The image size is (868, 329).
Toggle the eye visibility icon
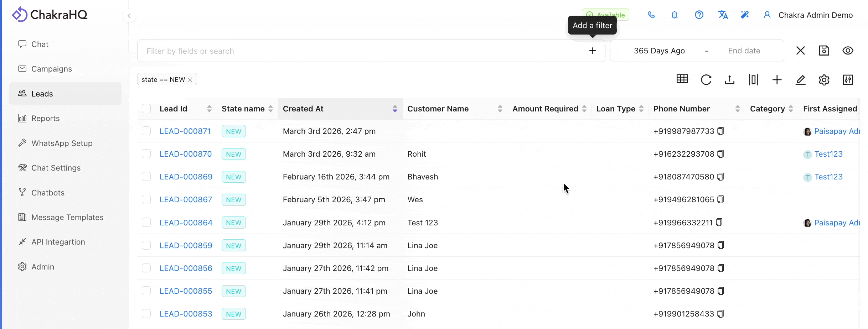848,51
